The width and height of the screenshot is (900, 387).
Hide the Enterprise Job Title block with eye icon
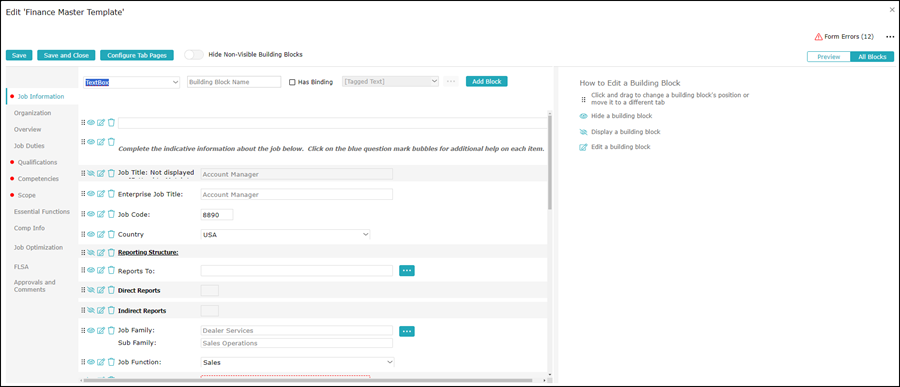[91, 194]
